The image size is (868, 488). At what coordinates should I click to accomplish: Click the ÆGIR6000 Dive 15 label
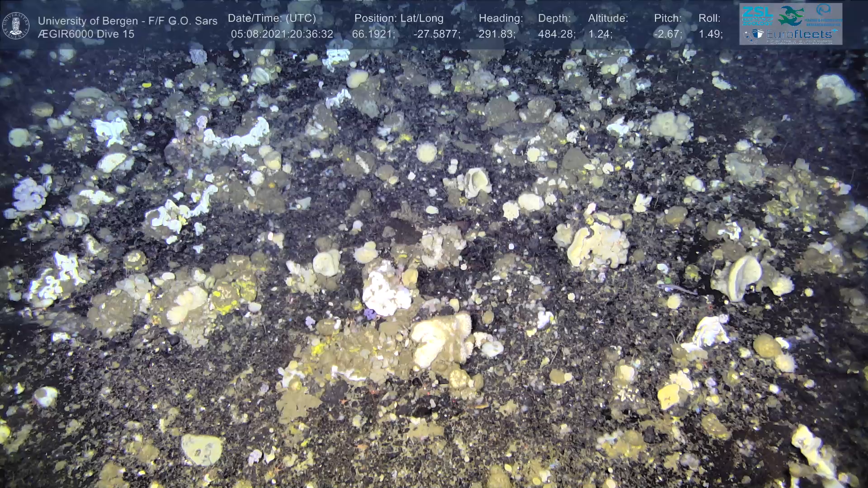(x=86, y=34)
